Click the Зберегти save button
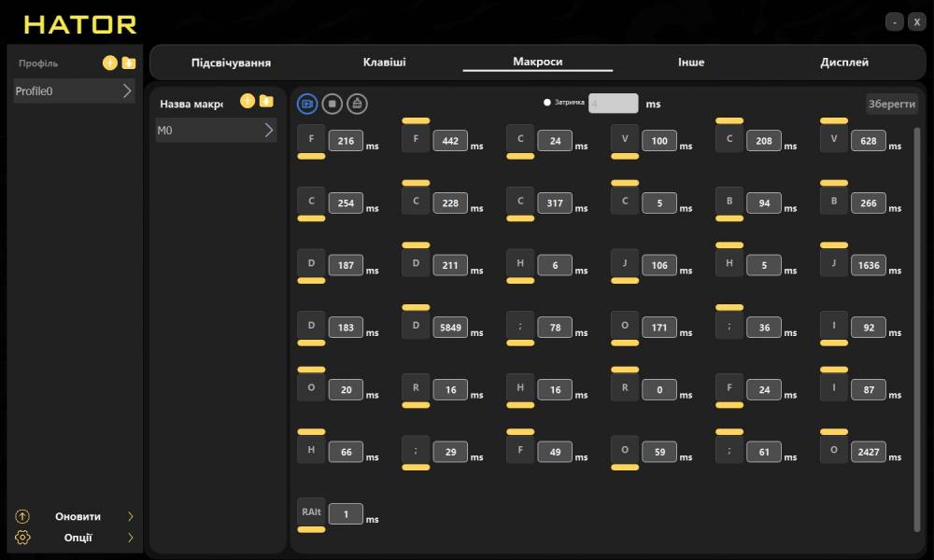934x560 pixels. coord(892,104)
